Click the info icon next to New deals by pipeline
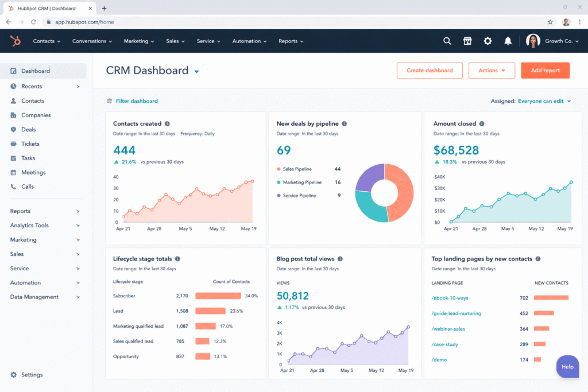 (x=345, y=123)
